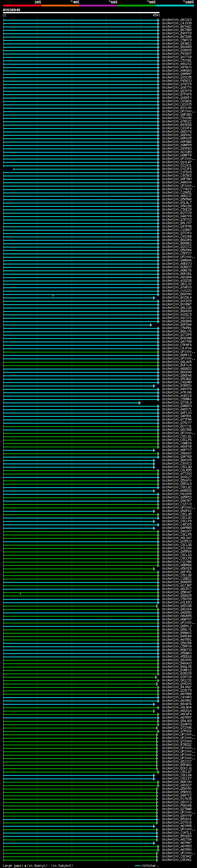Click the short segment start on Q22431 row

click(14, 169)
